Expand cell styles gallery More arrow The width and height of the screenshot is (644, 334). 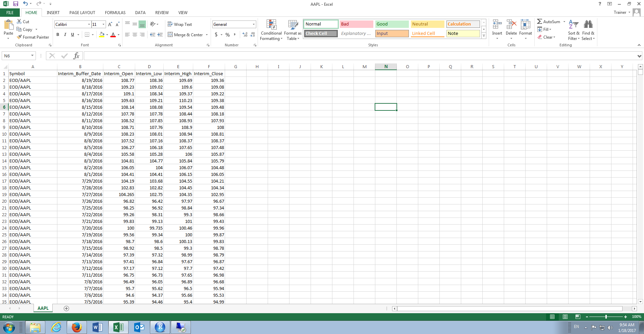(484, 36)
